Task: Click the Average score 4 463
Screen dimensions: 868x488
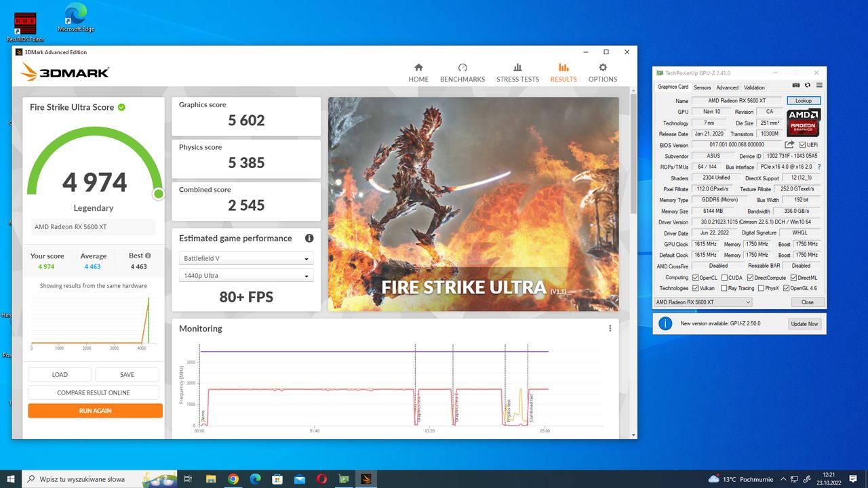Action: click(x=94, y=266)
